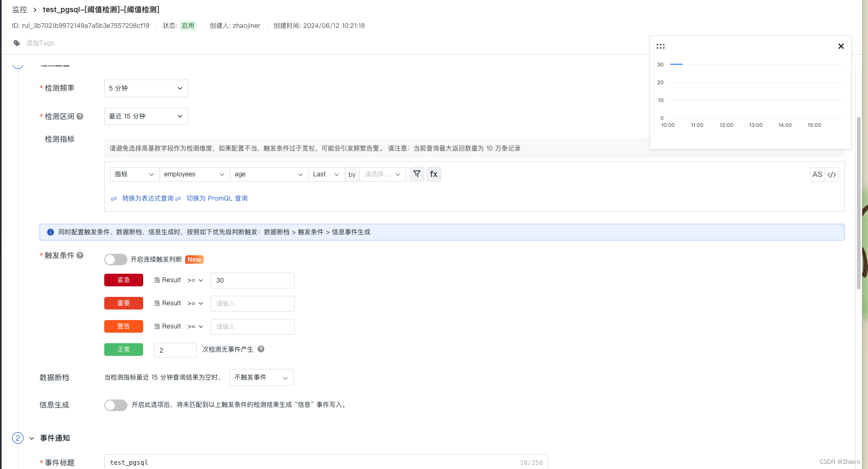The image size is (868, 469).
Task: Click help icon after 次检测无事件产生
Action: pyautogui.click(x=261, y=349)
